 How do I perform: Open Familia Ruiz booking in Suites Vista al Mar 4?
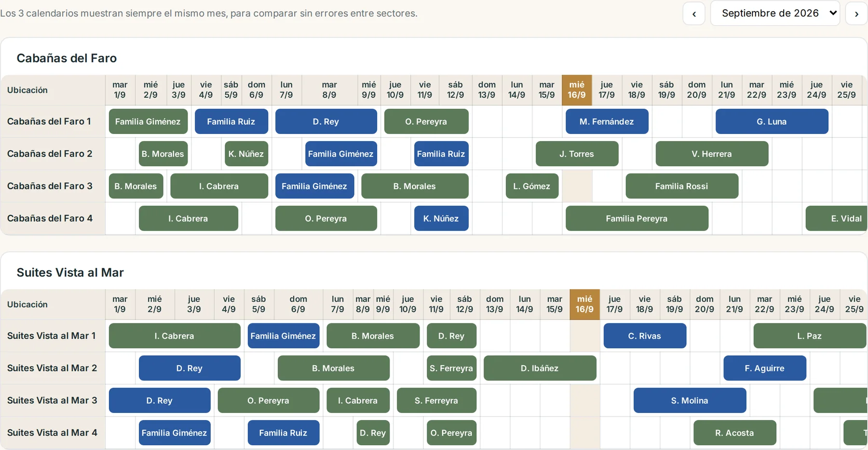(284, 433)
